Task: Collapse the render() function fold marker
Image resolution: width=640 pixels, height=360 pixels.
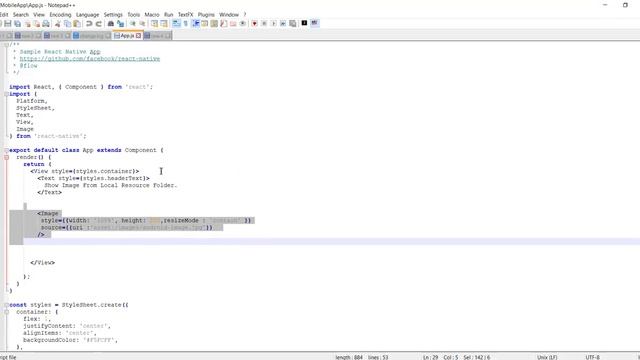Action: [6, 157]
